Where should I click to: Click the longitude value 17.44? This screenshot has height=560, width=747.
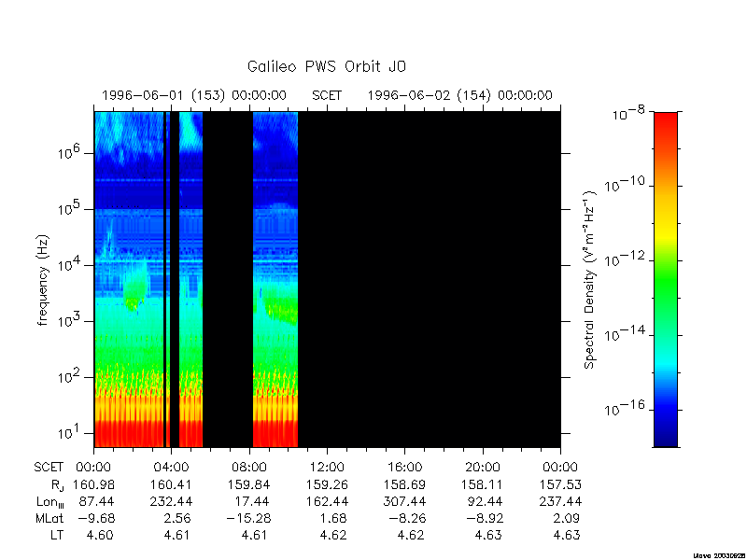[252, 501]
